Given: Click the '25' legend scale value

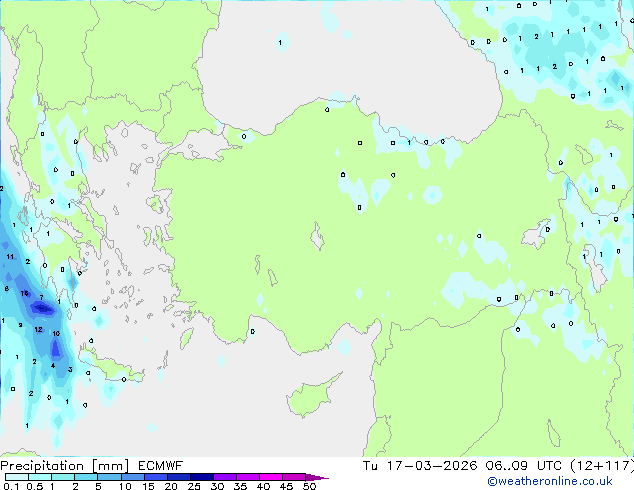Looking at the screenshot, I should pos(194,486).
